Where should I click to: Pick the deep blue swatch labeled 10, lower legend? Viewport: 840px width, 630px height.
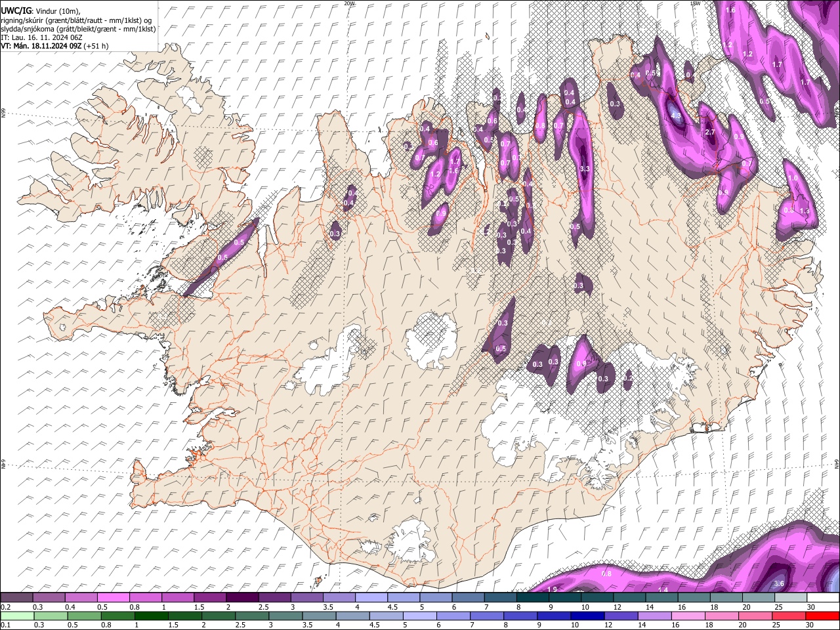(588, 616)
